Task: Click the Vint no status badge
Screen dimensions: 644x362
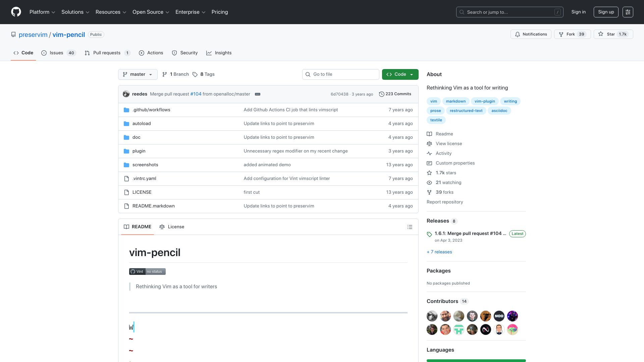Action: (147, 271)
